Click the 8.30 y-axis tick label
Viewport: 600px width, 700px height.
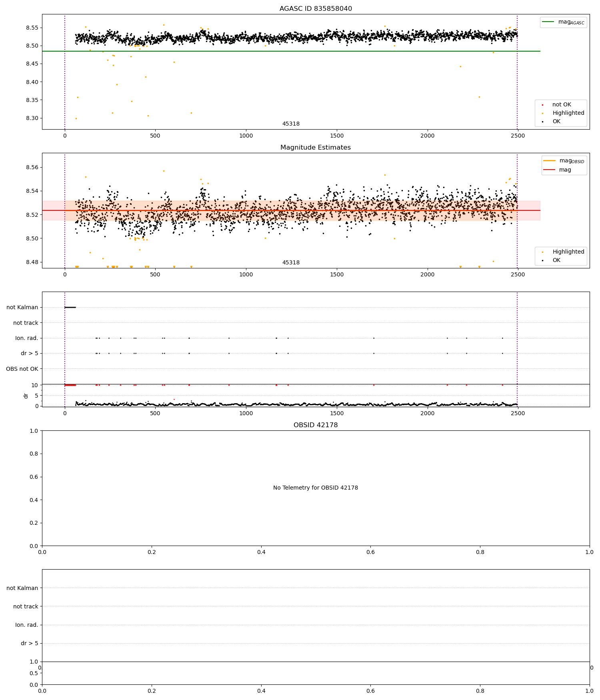[32, 118]
